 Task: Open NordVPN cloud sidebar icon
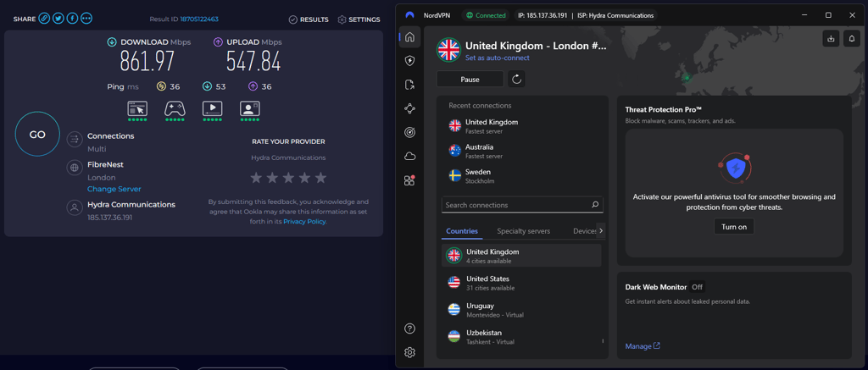coord(409,157)
